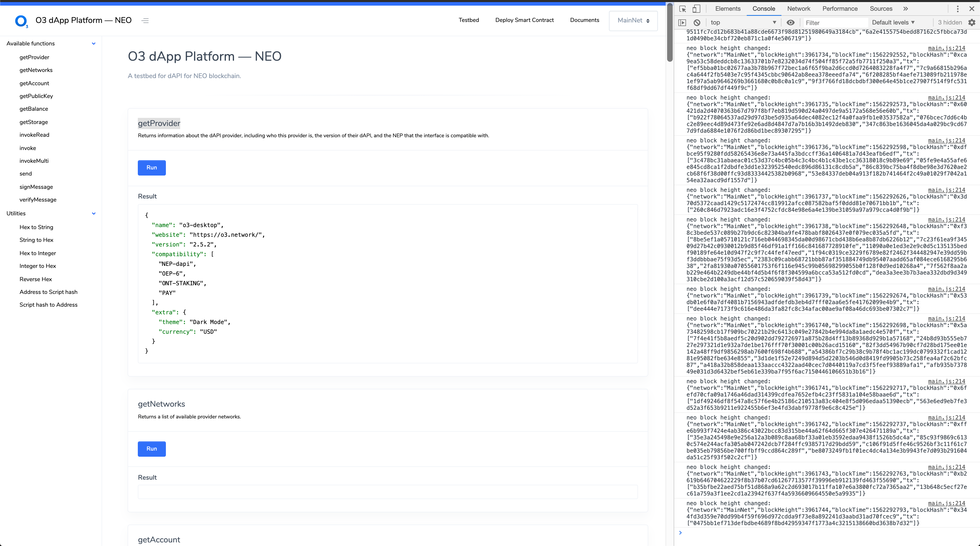Screen dimensions: 980x546
Task: Toggle DevTools device toolbar icon
Action: (x=696, y=9)
